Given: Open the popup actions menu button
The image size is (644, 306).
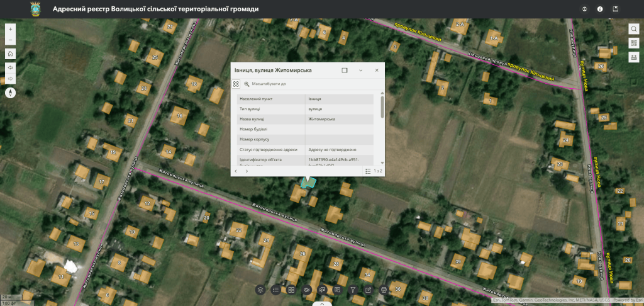Looking at the screenshot, I should coord(236,84).
